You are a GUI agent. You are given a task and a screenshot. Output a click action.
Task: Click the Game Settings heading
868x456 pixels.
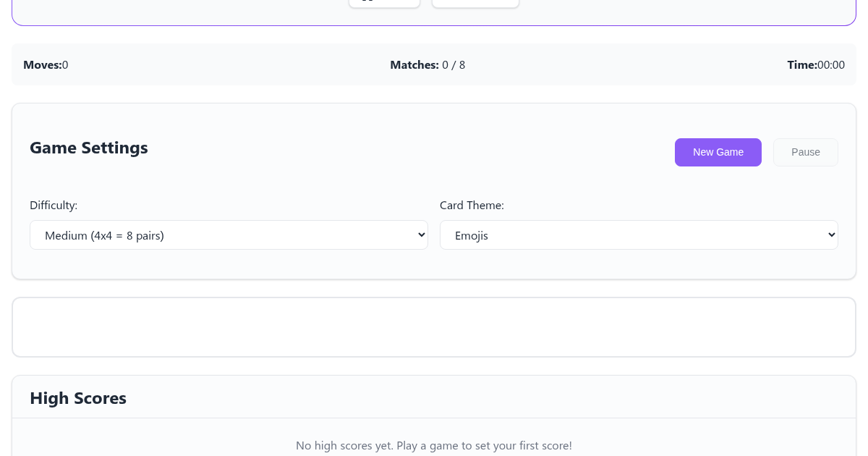[x=89, y=148]
